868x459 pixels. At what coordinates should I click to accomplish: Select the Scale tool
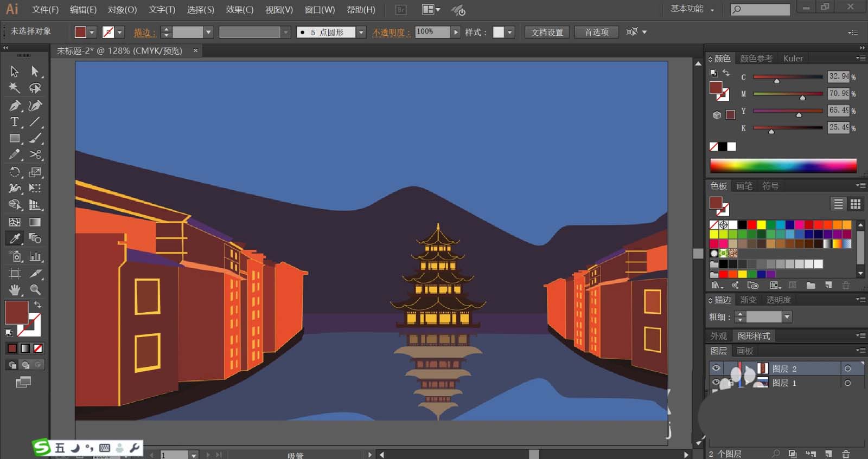[35, 172]
